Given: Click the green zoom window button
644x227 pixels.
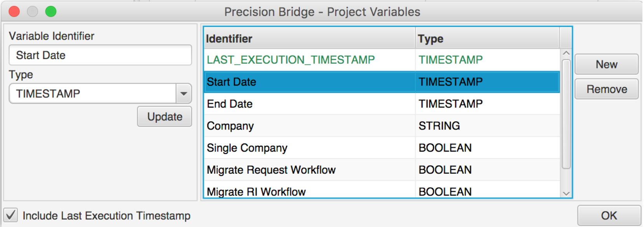Looking at the screenshot, I should 51,12.
